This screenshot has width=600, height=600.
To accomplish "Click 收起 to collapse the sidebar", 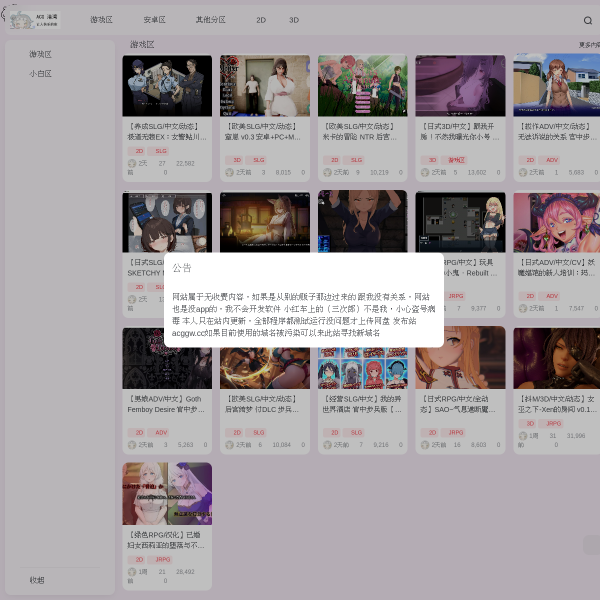I will tap(37, 580).
